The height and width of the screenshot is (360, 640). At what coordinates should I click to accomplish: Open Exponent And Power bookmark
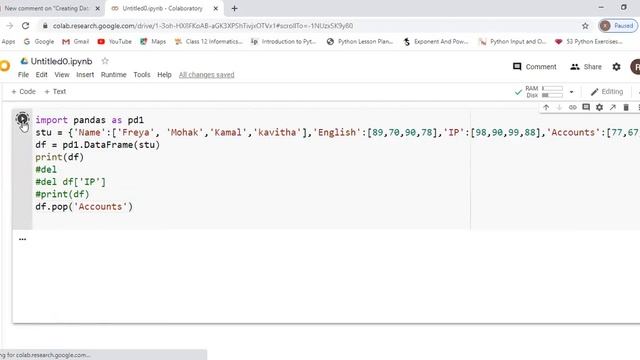click(436, 42)
